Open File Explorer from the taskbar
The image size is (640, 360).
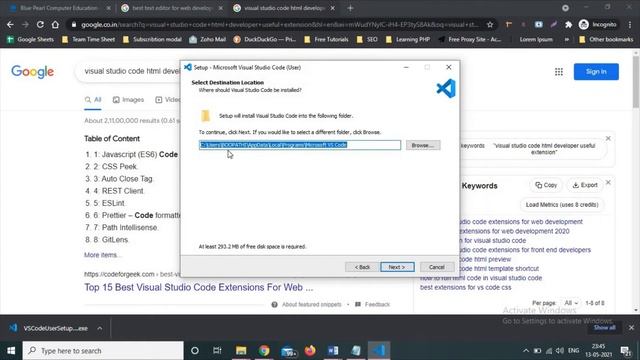click(241, 351)
